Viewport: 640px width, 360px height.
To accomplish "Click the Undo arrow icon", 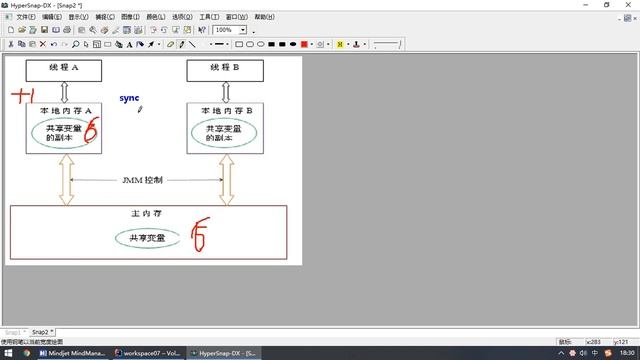I will pos(53,44).
